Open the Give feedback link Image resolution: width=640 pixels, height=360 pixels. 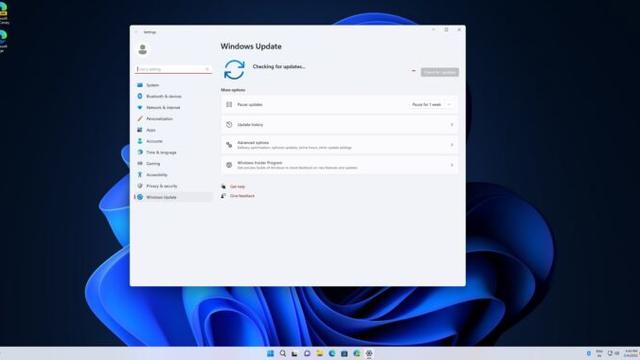[x=242, y=196]
